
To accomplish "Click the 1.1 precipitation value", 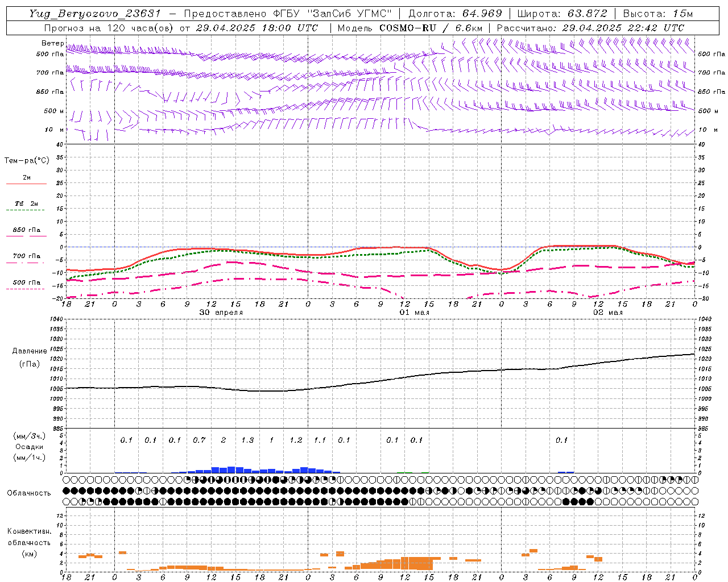I will tap(320, 440).
